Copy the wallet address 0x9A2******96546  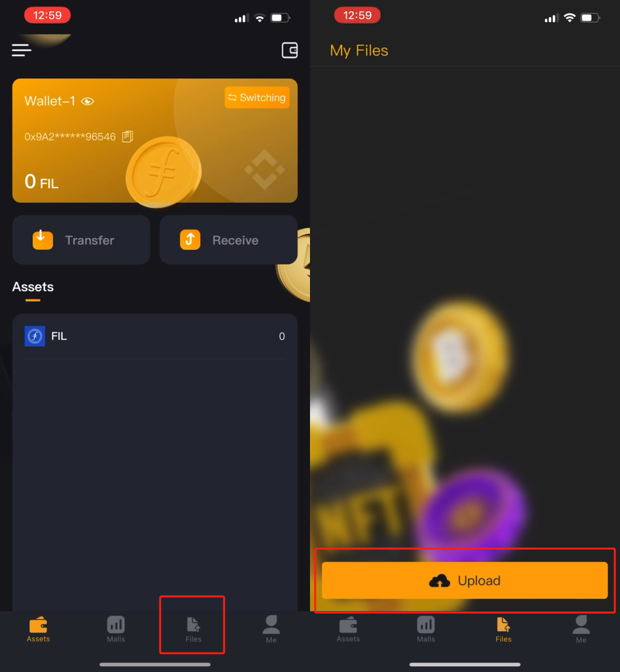[128, 136]
